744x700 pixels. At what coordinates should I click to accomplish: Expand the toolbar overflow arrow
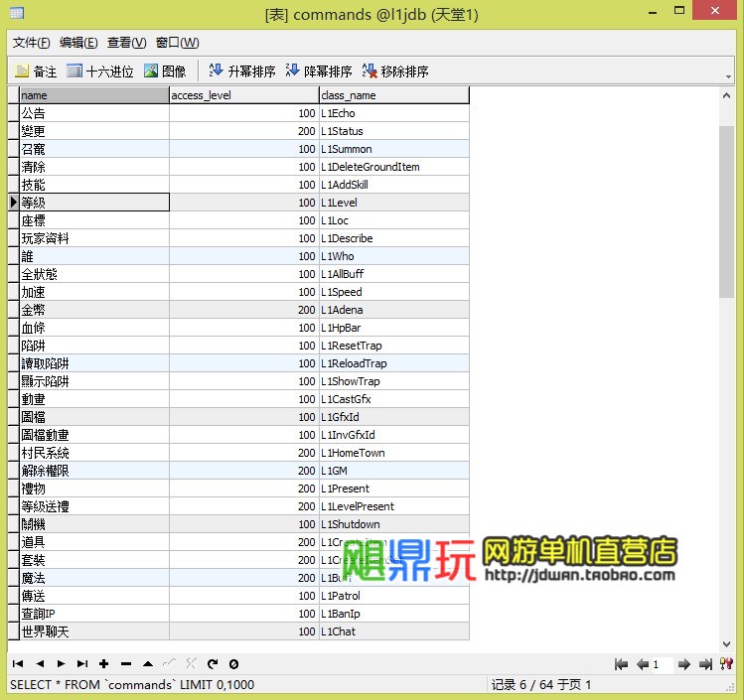[728, 76]
